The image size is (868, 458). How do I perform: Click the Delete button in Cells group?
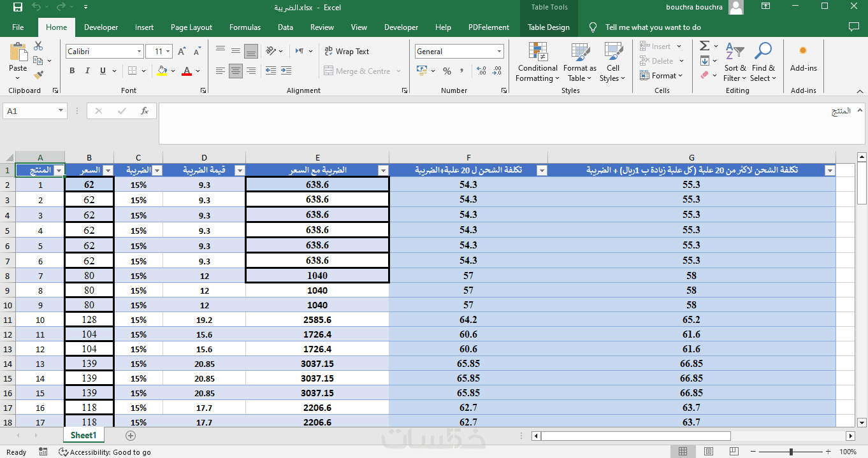pyautogui.click(x=660, y=61)
